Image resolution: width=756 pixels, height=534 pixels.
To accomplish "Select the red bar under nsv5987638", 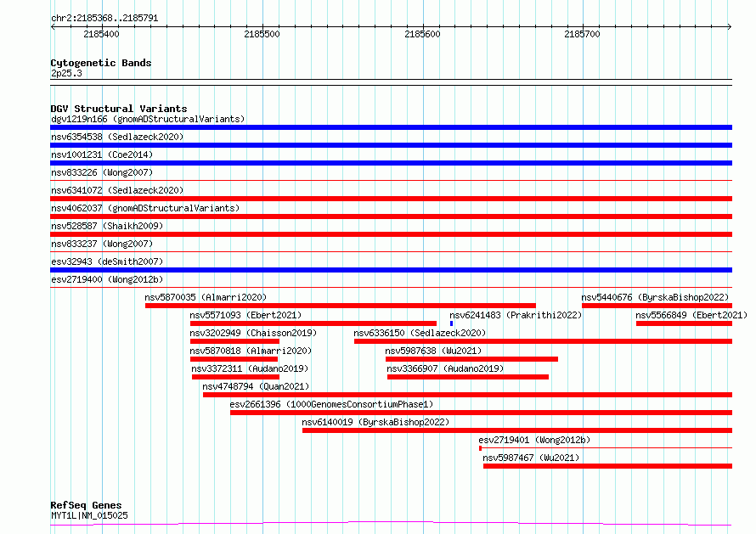I will pyautogui.click(x=472, y=359).
